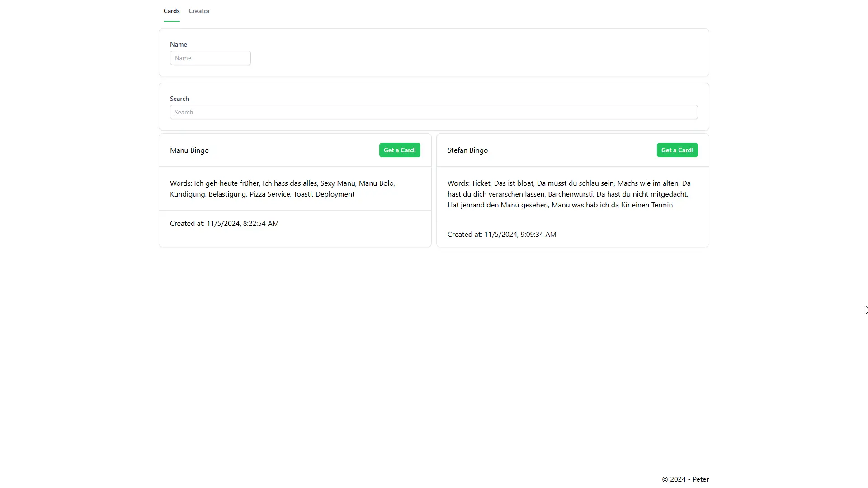The height and width of the screenshot is (488, 868).
Task: Click Pizza Service in Manu Bingo words
Action: [269, 194]
